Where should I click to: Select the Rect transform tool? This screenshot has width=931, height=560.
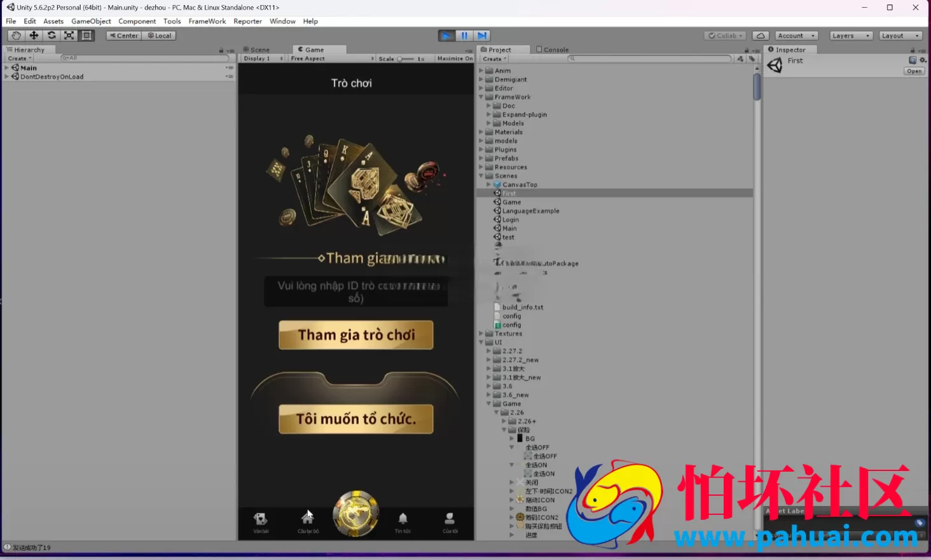pyautogui.click(x=86, y=36)
